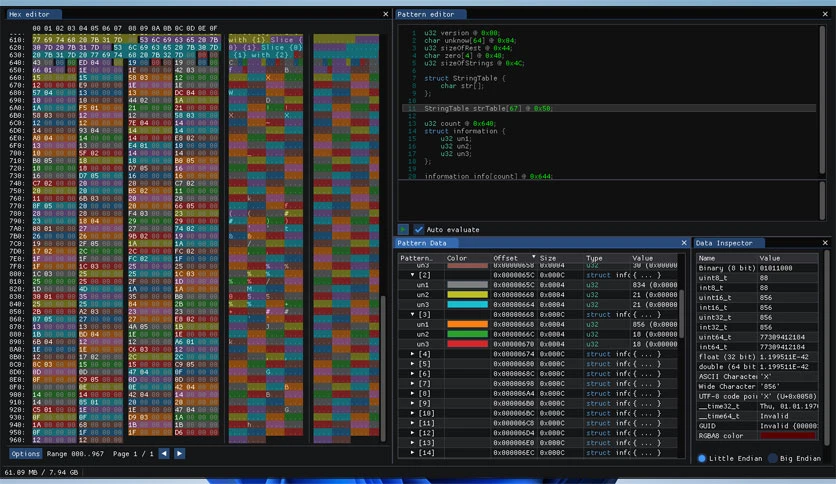Viewport: 836px width, 484px height.
Task: Expand the [5] struct entry
Action: point(412,364)
